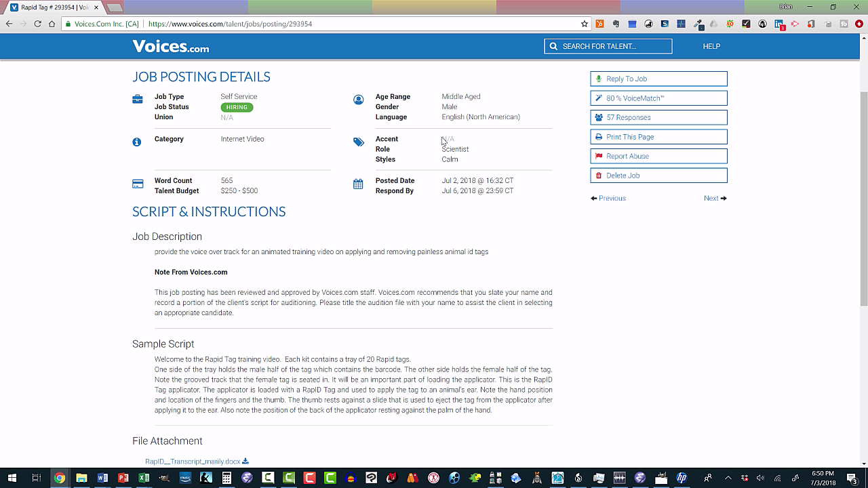This screenshot has height=488, width=868.
Task: Click the Voices.com logo
Action: coord(171,46)
